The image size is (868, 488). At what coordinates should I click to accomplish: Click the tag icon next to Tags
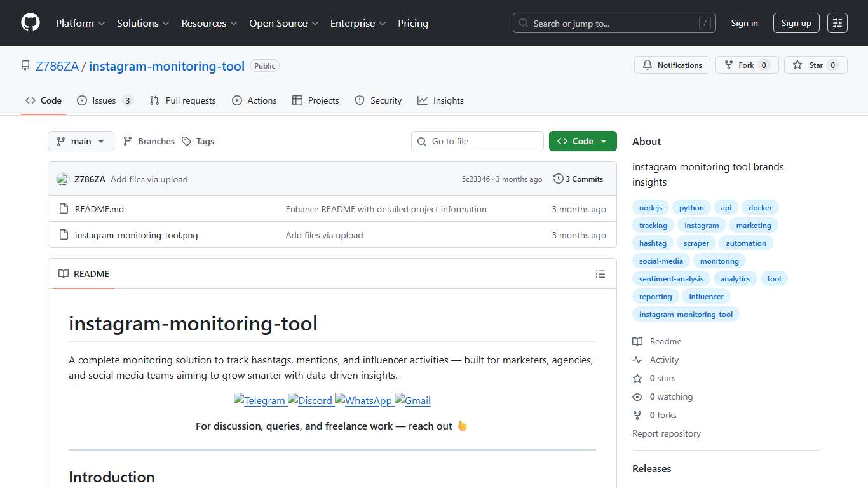point(186,140)
